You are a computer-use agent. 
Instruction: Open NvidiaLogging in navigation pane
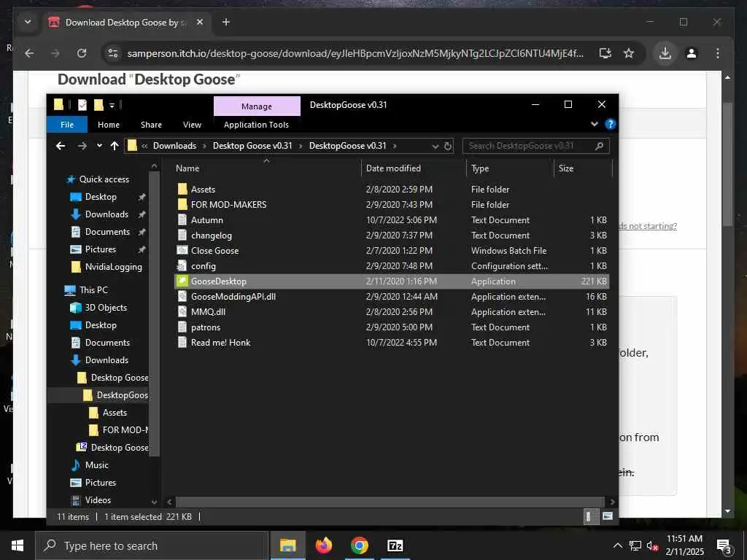113,267
